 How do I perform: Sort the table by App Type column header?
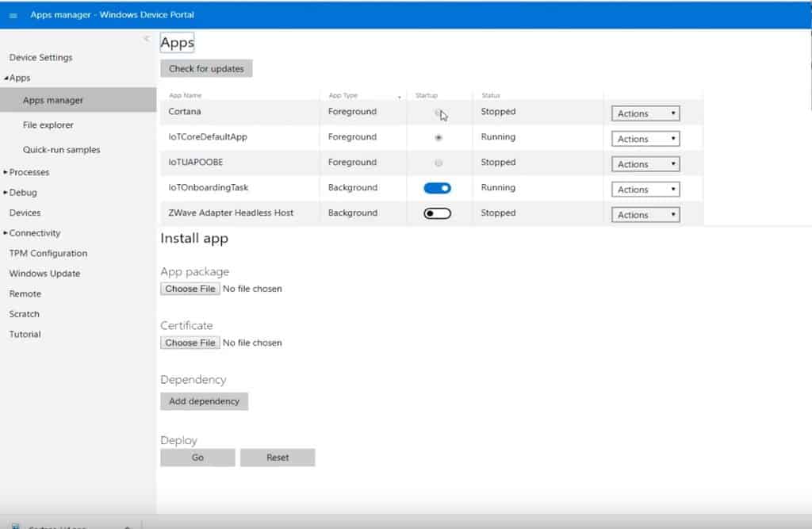click(x=343, y=96)
